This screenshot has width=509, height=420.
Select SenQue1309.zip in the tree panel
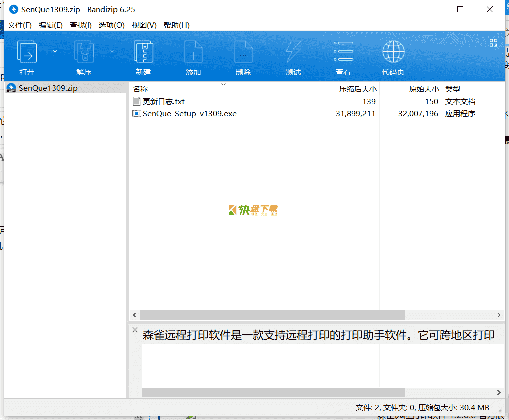[x=65, y=88]
